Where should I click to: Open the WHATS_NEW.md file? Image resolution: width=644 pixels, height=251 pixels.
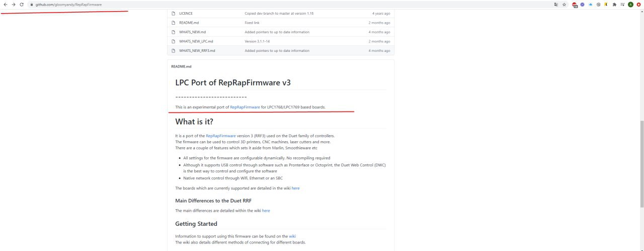coord(192,32)
